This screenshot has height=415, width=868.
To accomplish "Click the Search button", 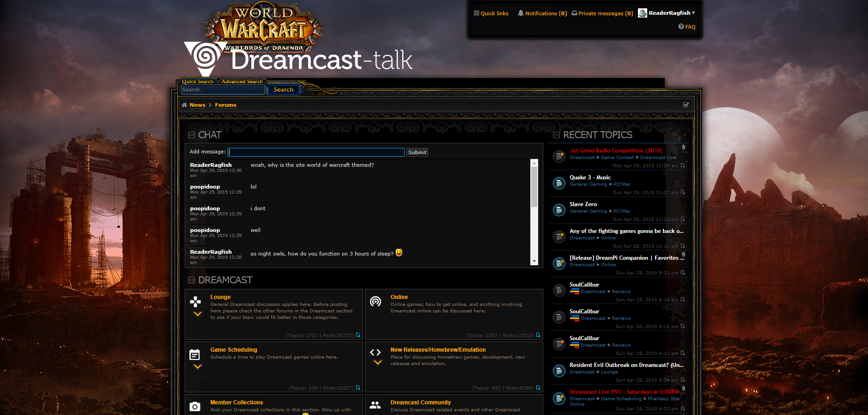I will click(283, 90).
